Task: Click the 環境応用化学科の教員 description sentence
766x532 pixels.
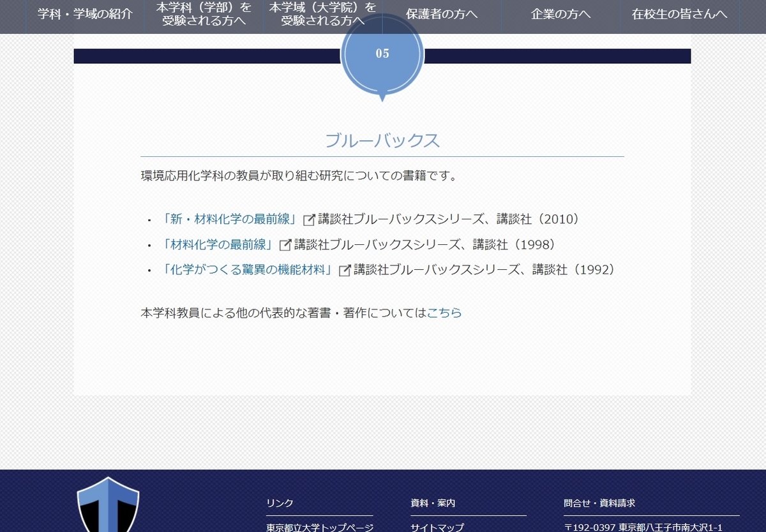Action: pos(299,175)
